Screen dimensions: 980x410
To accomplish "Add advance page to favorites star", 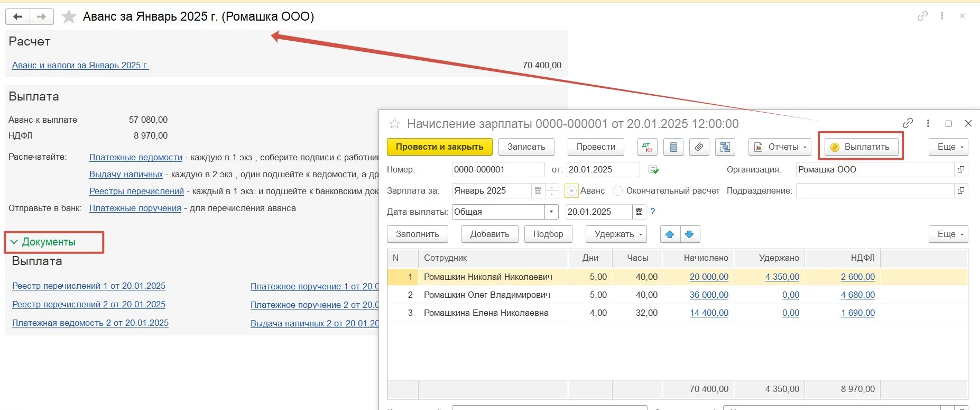I will click(x=69, y=17).
